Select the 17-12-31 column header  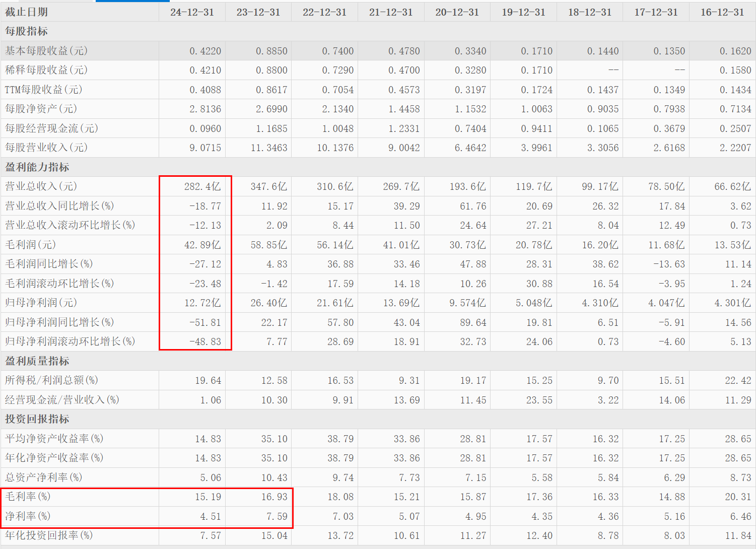point(656,12)
